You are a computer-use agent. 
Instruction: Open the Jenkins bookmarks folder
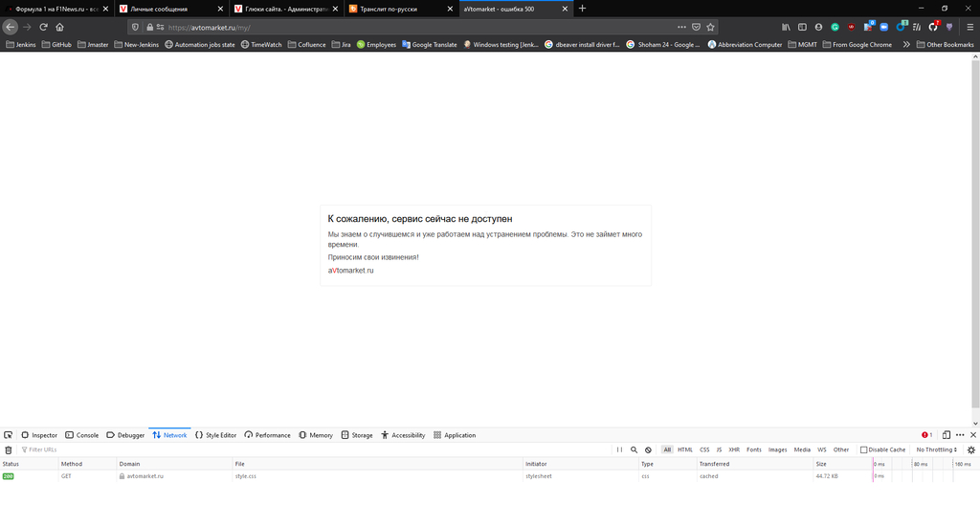[21, 44]
